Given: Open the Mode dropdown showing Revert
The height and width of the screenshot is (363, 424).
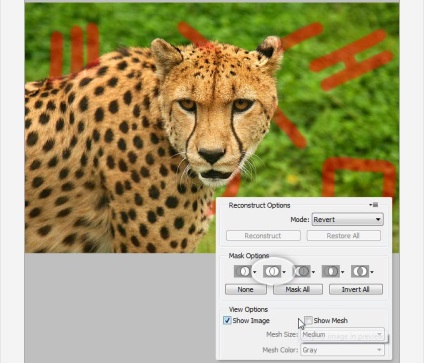Looking at the screenshot, I should point(347,219).
